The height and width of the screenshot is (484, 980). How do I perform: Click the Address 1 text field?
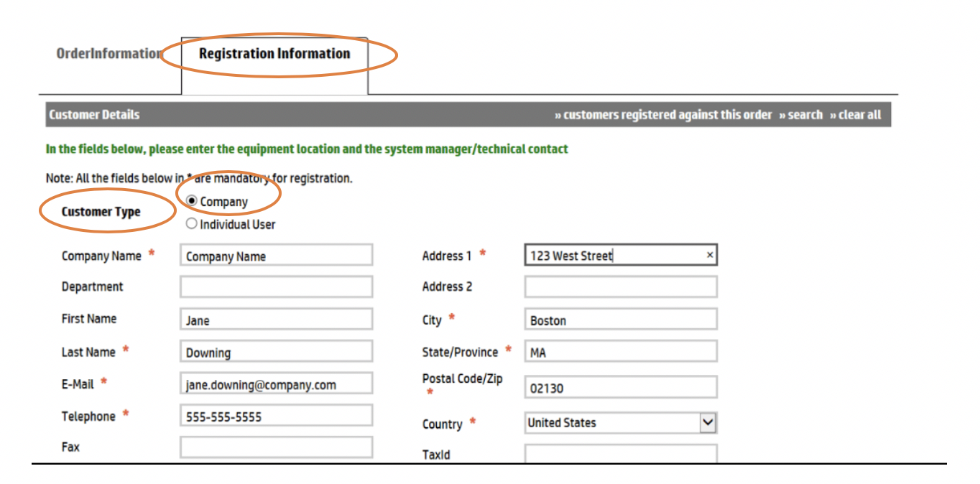click(x=621, y=255)
